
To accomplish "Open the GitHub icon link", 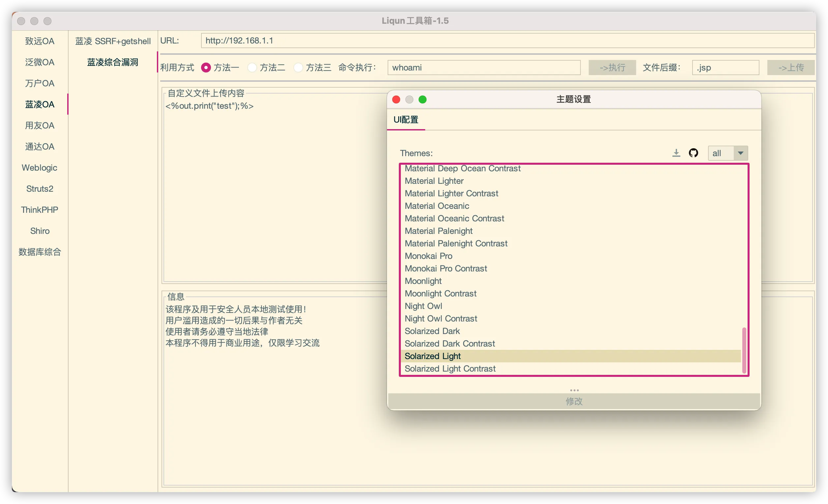I will click(x=693, y=153).
